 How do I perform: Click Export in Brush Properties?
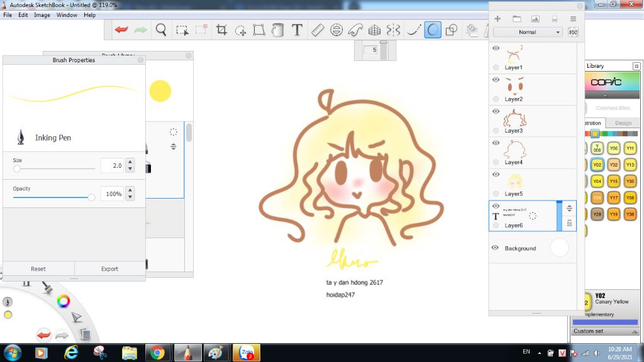point(109,269)
